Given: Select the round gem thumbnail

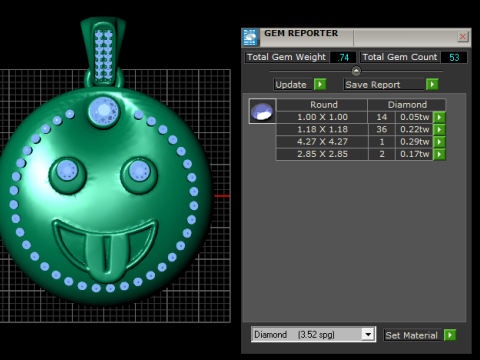Looking at the screenshot, I should click(x=262, y=111).
